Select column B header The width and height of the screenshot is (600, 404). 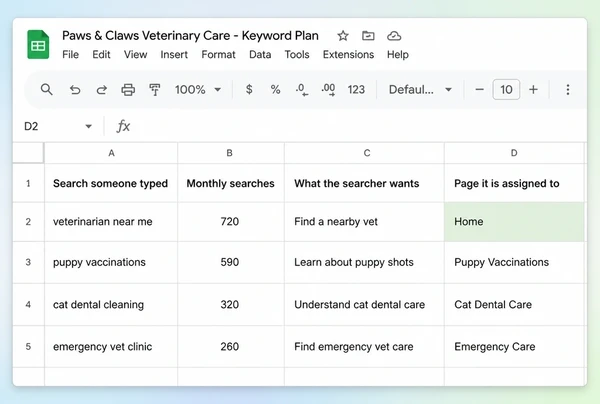231,153
